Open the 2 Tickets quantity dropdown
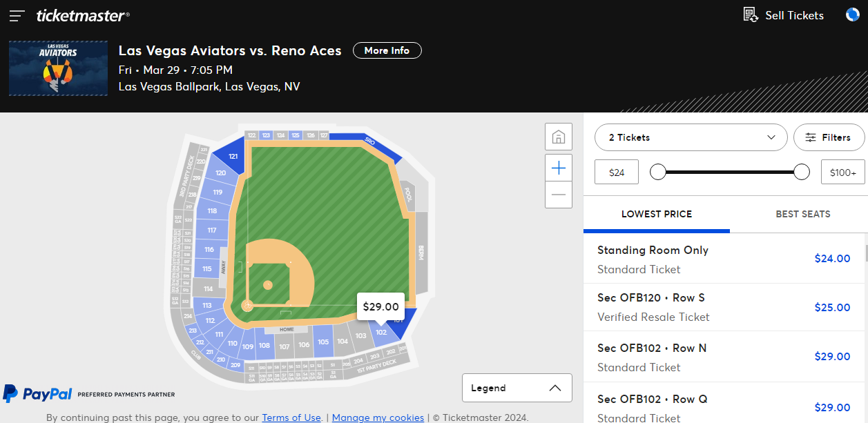 [x=691, y=137]
